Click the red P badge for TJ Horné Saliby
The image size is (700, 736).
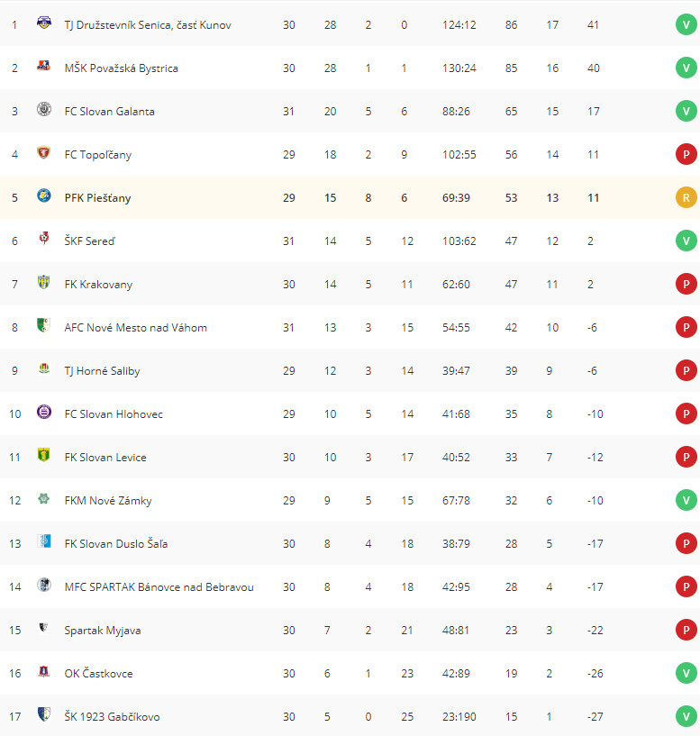tap(686, 370)
